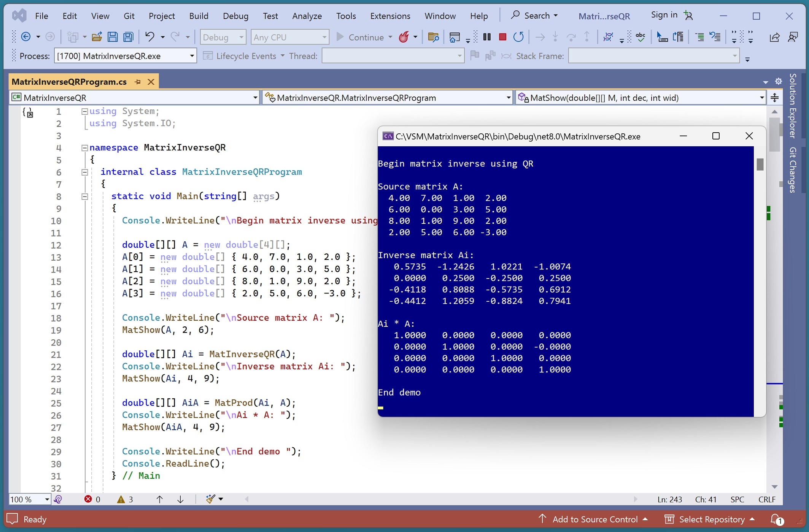Click the Save All icon in toolbar
Screen dimensions: 809x532
129,37
